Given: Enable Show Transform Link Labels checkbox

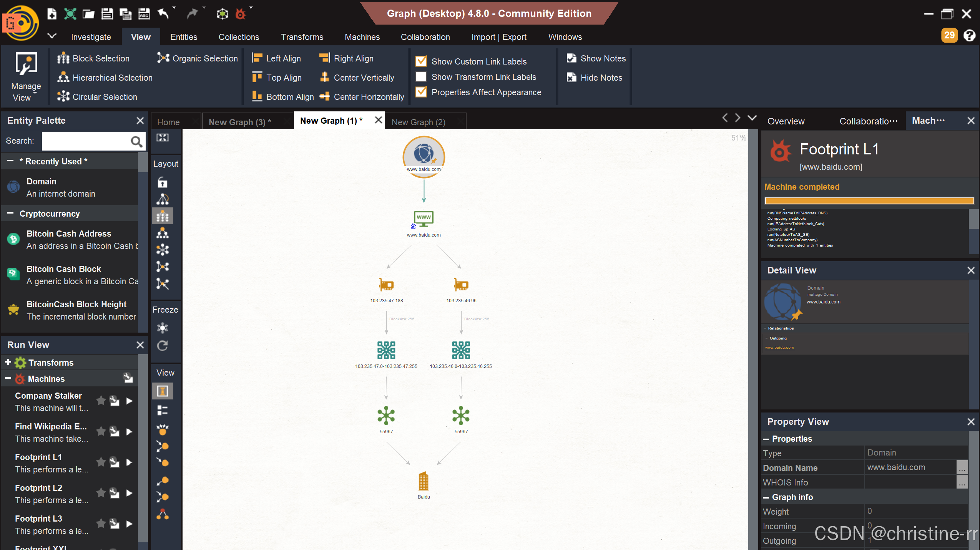Looking at the screenshot, I should click(x=421, y=77).
